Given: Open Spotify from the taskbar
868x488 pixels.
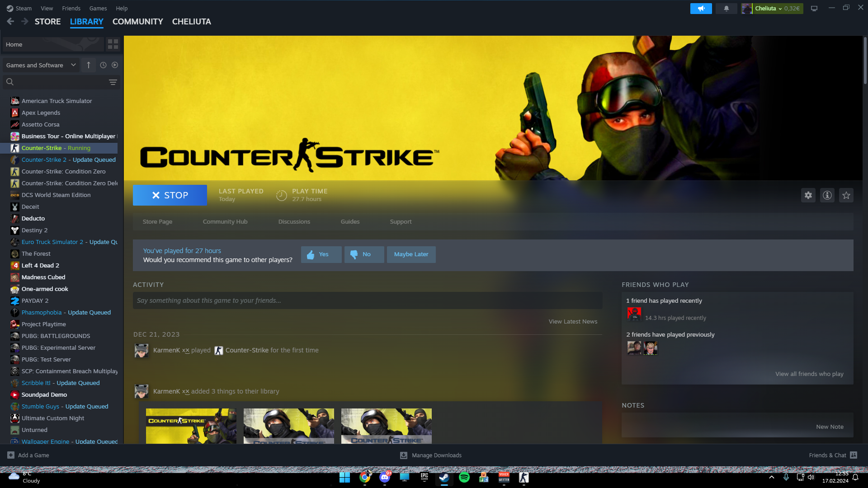Looking at the screenshot, I should (x=464, y=478).
